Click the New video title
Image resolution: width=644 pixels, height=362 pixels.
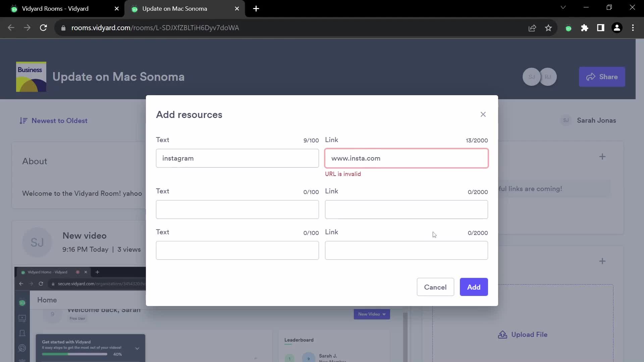click(85, 236)
